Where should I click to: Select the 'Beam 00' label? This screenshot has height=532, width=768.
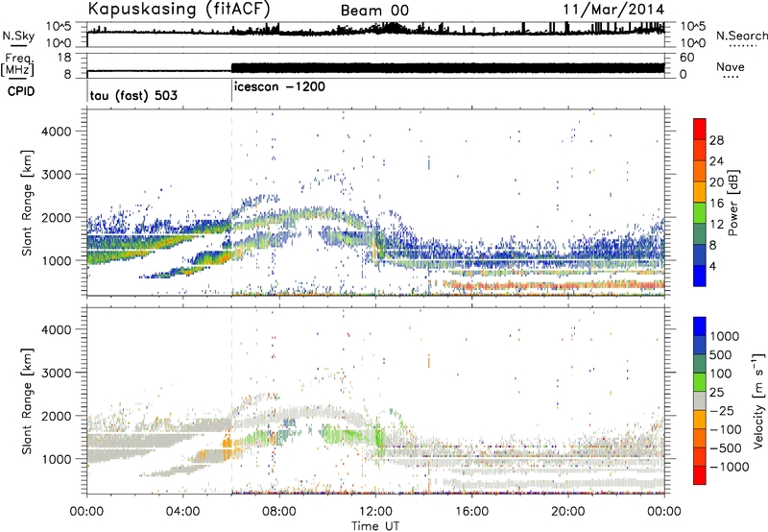(374, 11)
